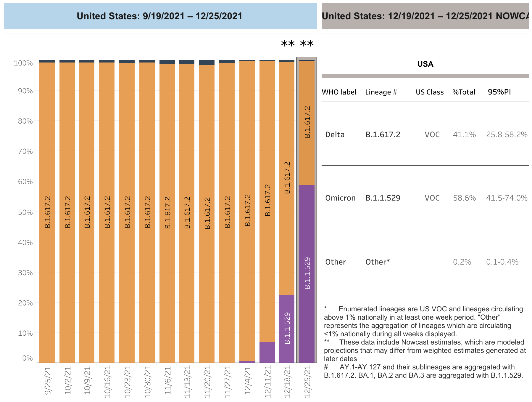
Task: Select the Omicron 58.6% total value
Action: tap(464, 198)
